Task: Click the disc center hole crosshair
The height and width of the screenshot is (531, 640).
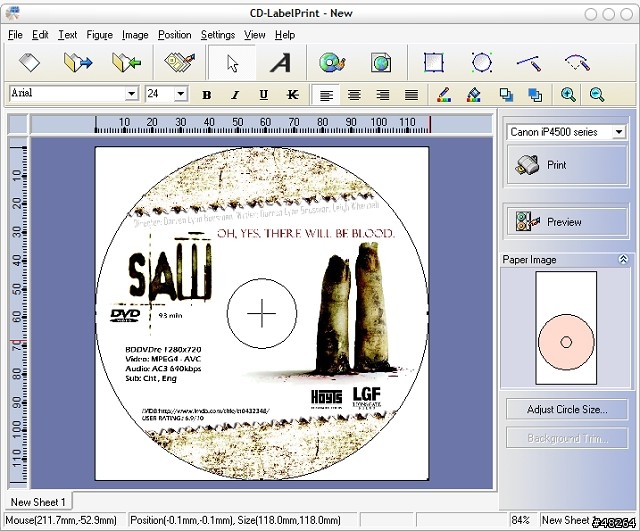Action: point(262,313)
